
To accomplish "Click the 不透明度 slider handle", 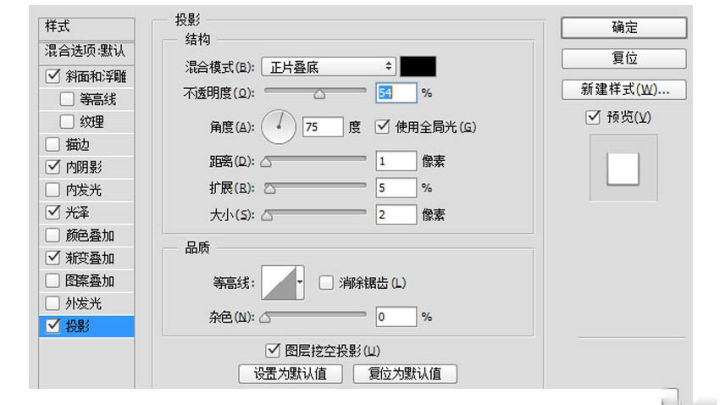I will 319,94.
